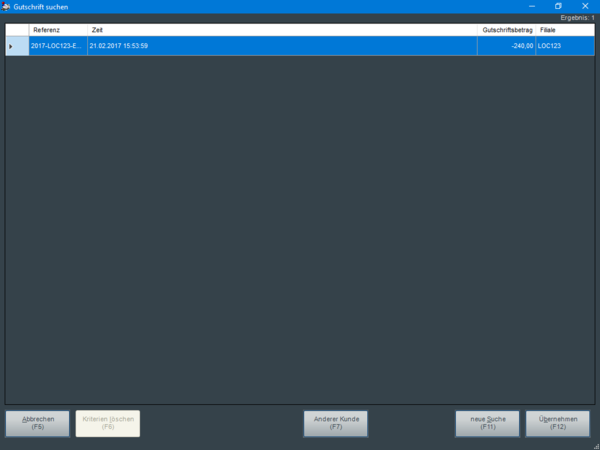
Task: Select the 2017-LOC123 reference cell
Action: click(x=58, y=46)
